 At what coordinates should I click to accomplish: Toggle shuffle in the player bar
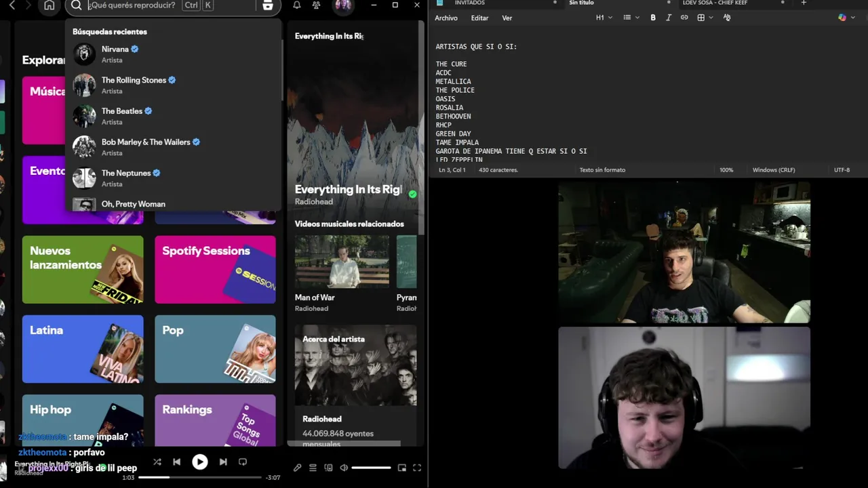point(157,462)
